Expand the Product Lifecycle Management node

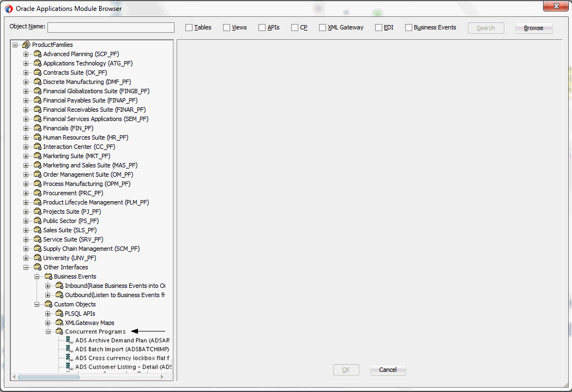[x=26, y=202]
